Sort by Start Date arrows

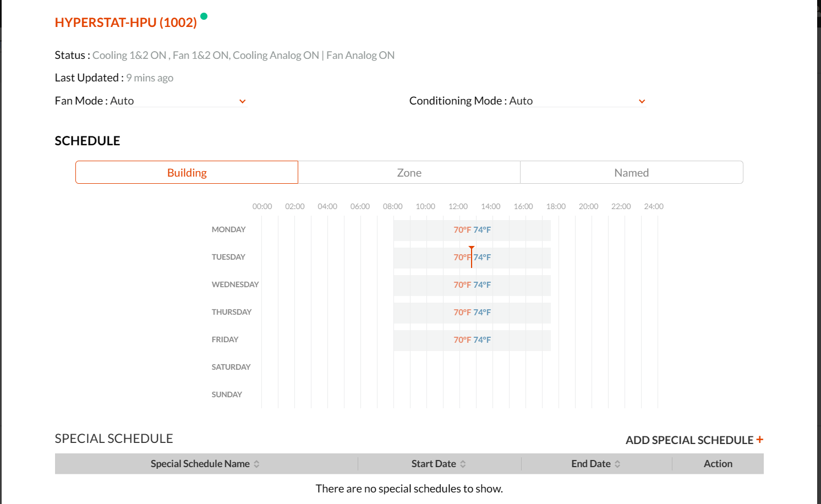tap(463, 464)
